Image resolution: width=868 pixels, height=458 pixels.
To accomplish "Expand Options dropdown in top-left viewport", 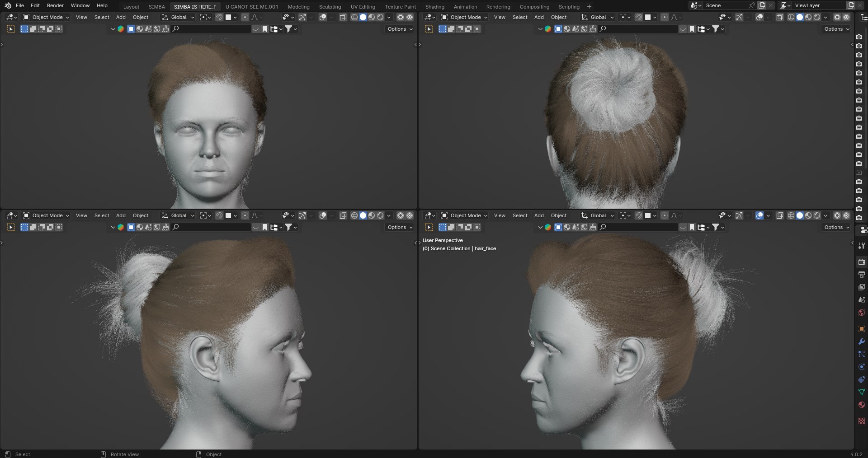I will tap(400, 29).
